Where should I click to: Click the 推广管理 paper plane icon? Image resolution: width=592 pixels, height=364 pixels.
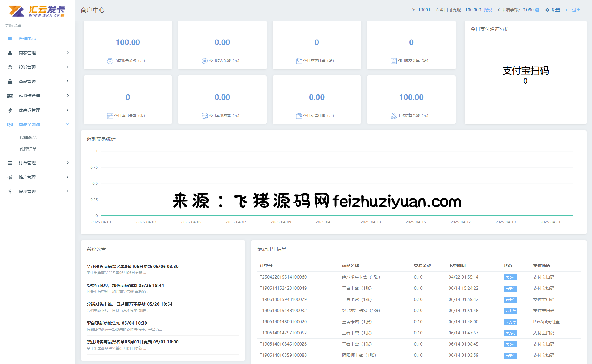click(10, 177)
